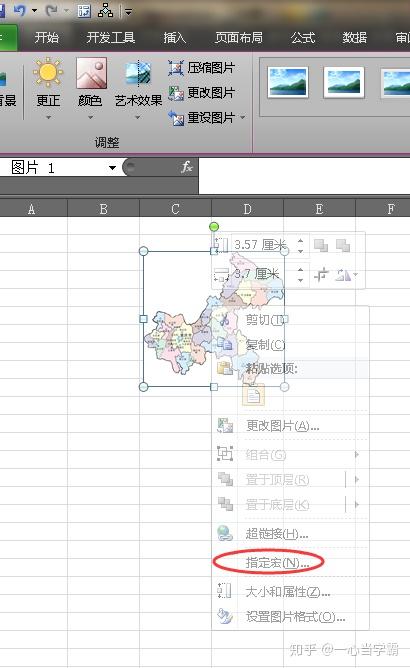Image resolution: width=410 pixels, height=668 pixels.
Task: Open the Undo history dropdown arrow
Action: pos(35,11)
